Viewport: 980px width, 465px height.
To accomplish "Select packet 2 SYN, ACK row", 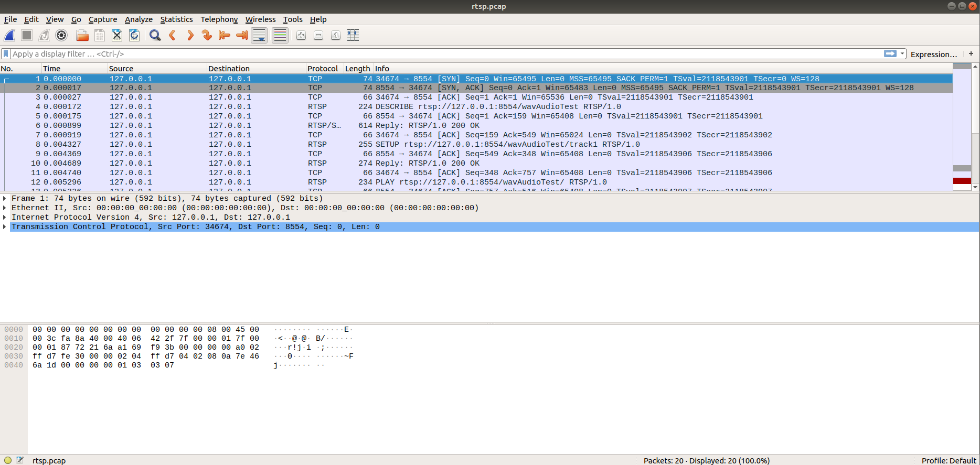I will point(476,88).
